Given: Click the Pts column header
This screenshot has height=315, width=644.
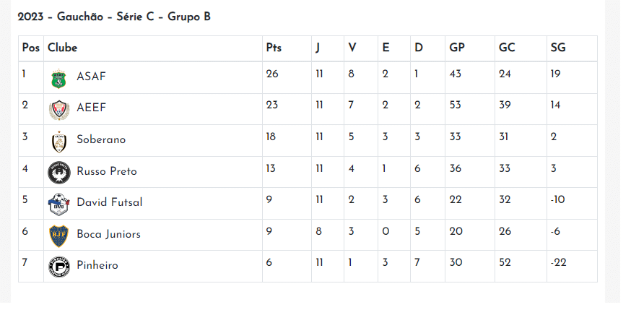Looking at the screenshot, I should pyautogui.click(x=274, y=48).
